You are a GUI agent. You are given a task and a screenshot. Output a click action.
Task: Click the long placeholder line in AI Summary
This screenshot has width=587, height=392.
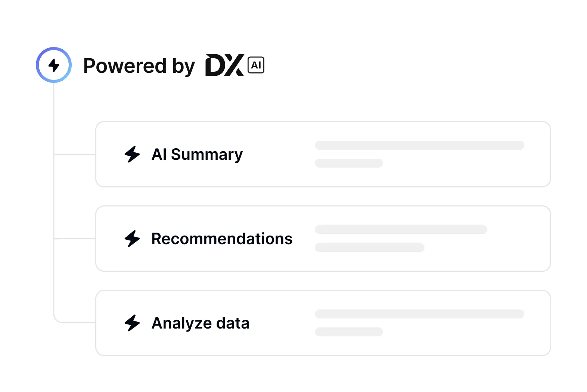click(x=419, y=145)
